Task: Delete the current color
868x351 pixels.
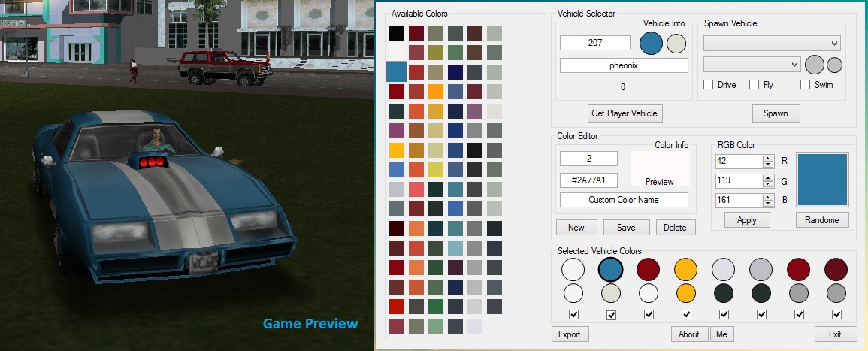Action: [x=675, y=228]
